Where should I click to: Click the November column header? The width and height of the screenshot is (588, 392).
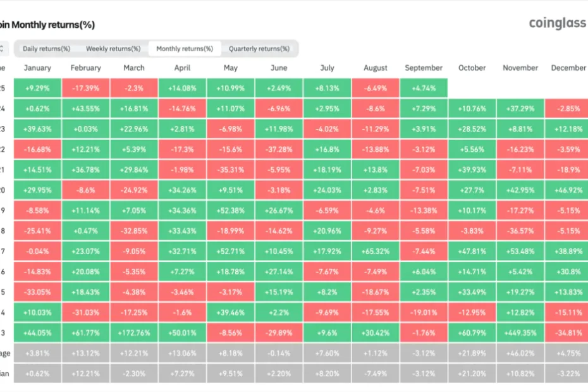point(520,68)
